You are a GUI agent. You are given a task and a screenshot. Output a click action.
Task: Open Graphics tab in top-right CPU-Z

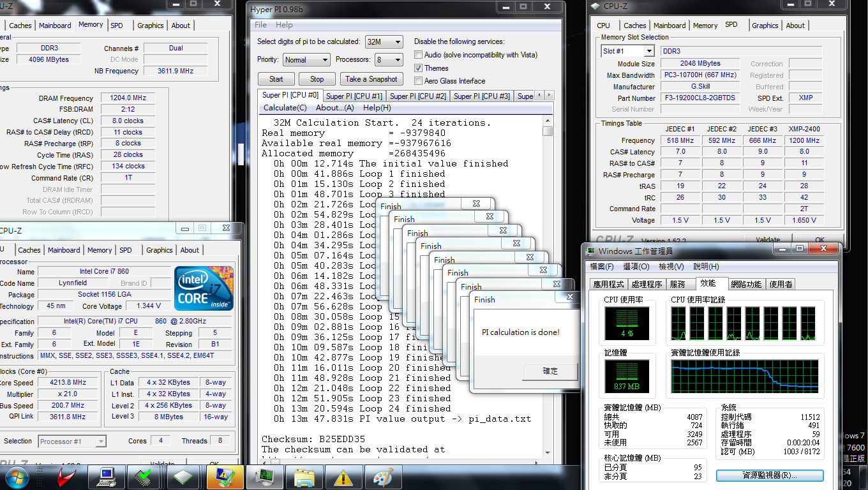[765, 26]
